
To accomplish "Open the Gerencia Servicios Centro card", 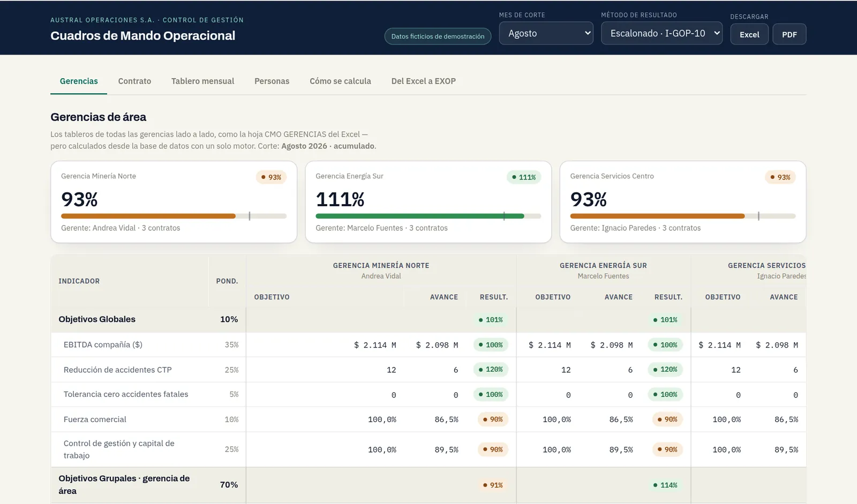I will coord(682,202).
